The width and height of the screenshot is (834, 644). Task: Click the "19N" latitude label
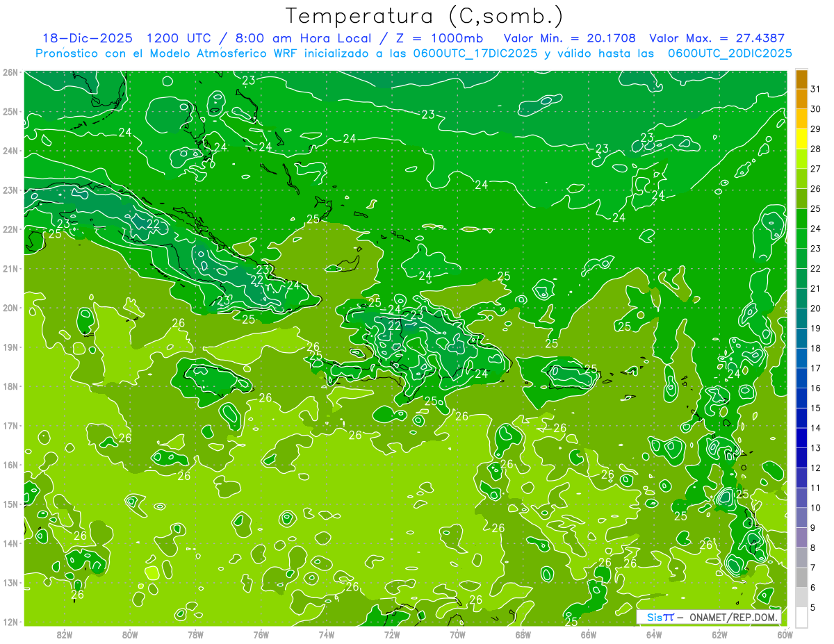[x=10, y=347]
